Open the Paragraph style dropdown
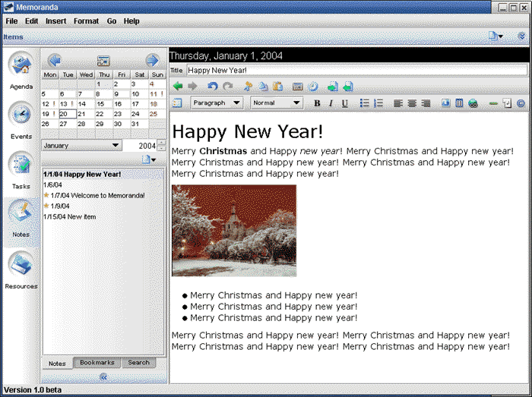The width and height of the screenshot is (532, 397). tap(217, 102)
